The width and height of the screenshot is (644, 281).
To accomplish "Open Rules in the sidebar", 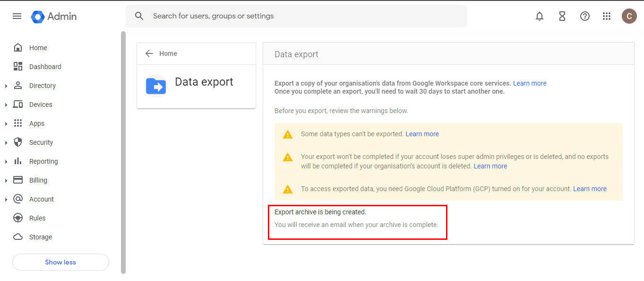I will [37, 218].
